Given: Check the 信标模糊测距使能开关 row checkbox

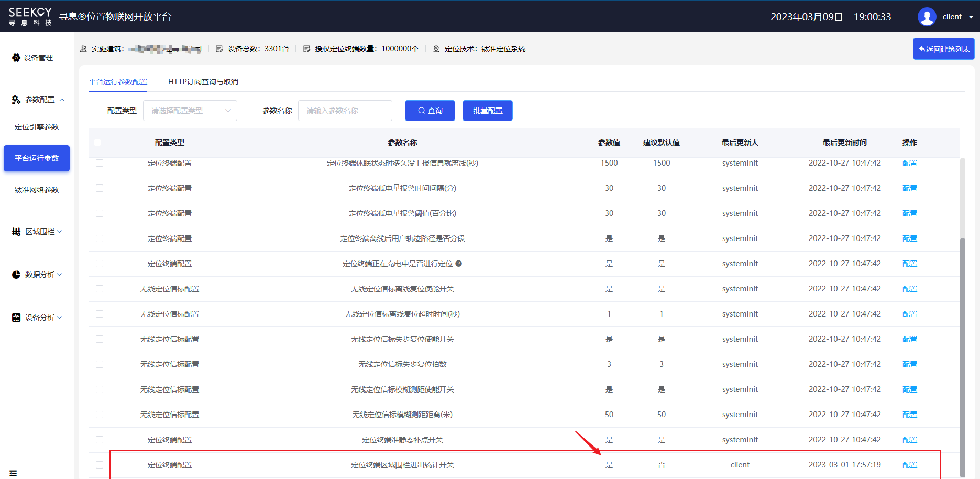Looking at the screenshot, I should pyautogui.click(x=100, y=389).
